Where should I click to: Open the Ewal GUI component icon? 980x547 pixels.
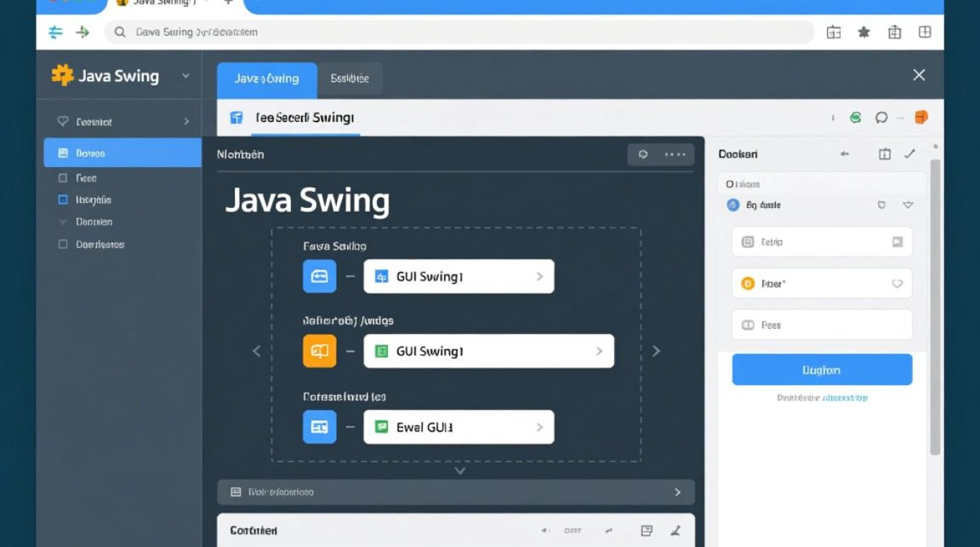[319, 427]
